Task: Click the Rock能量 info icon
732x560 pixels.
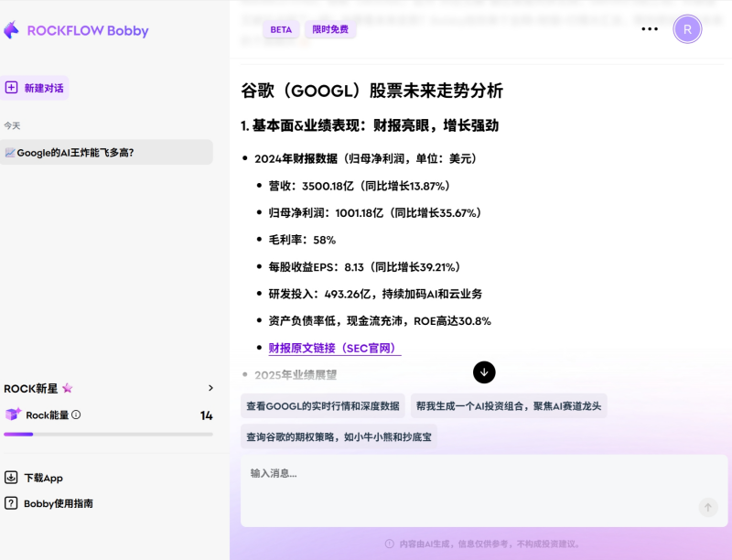Action: 76,415
